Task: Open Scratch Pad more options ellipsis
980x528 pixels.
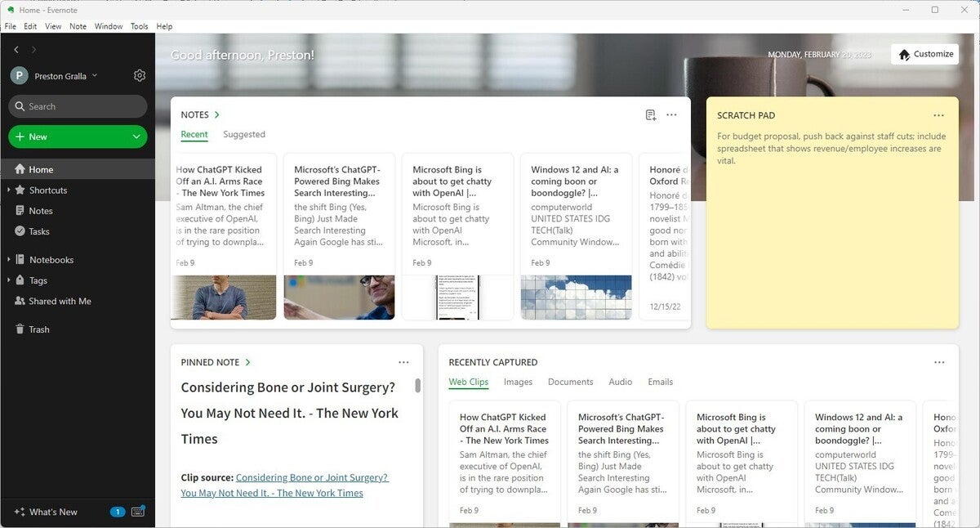Action: 939,115
